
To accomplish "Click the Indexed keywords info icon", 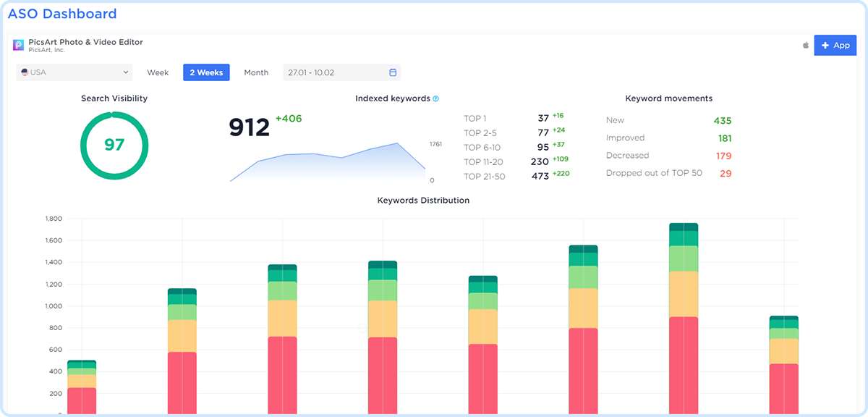I will (436, 98).
